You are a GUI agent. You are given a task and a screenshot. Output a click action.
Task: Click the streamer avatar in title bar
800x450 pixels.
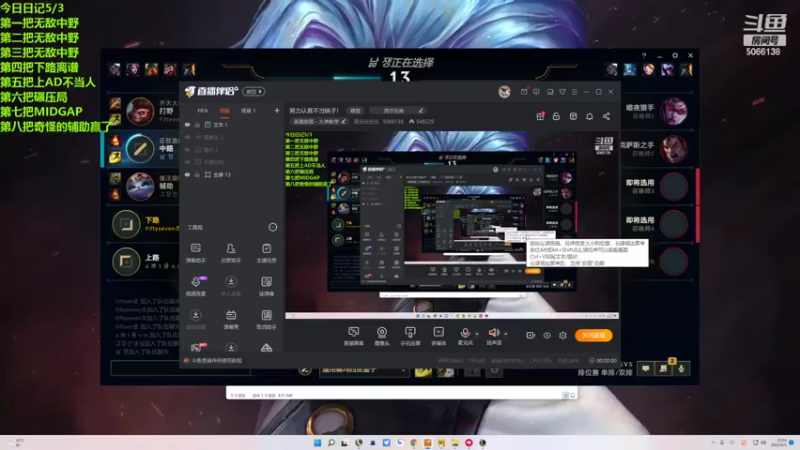(x=504, y=92)
